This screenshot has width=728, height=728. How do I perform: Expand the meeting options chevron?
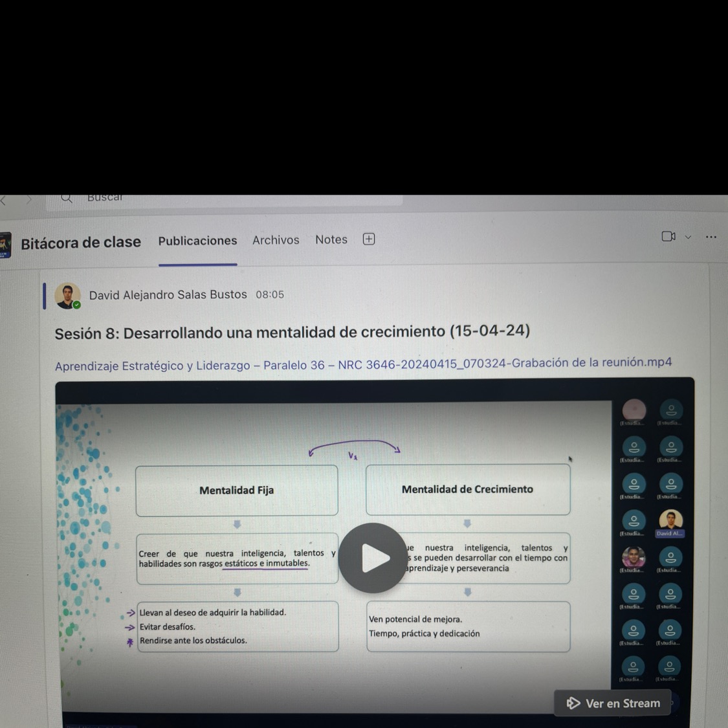(x=688, y=237)
